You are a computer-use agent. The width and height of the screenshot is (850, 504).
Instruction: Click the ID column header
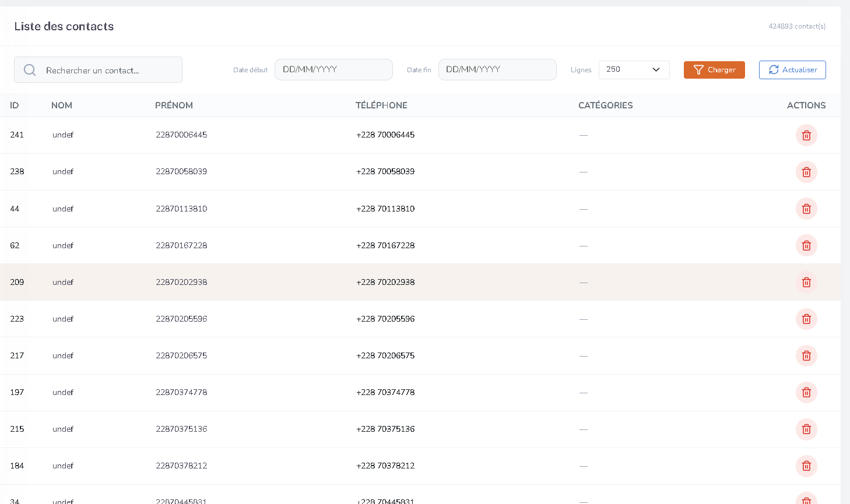pyautogui.click(x=15, y=105)
